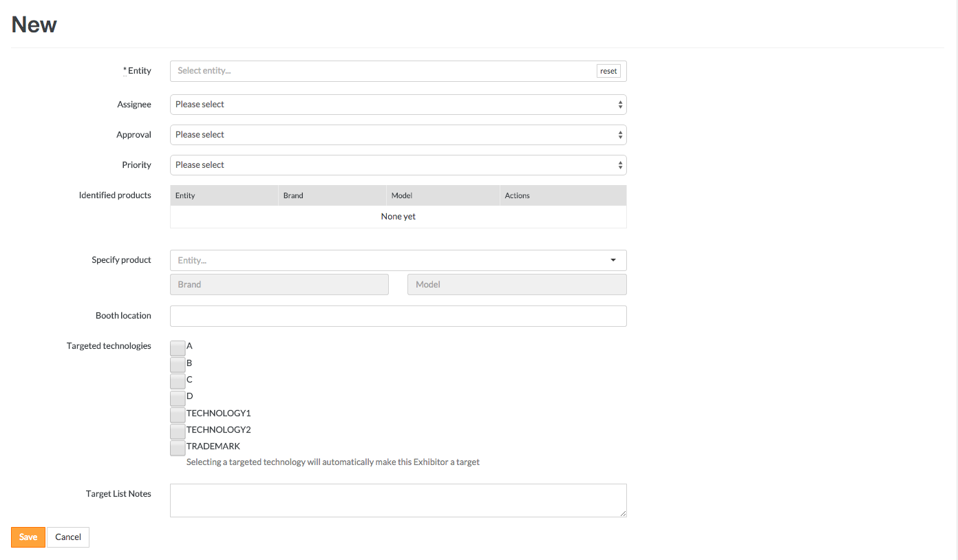Click the Entity select field

click(382, 71)
